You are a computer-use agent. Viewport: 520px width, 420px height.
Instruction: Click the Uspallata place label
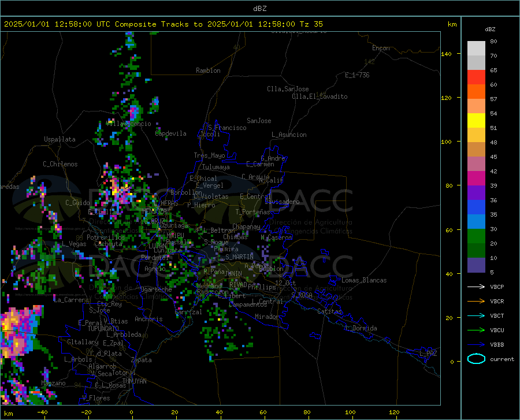coord(60,139)
